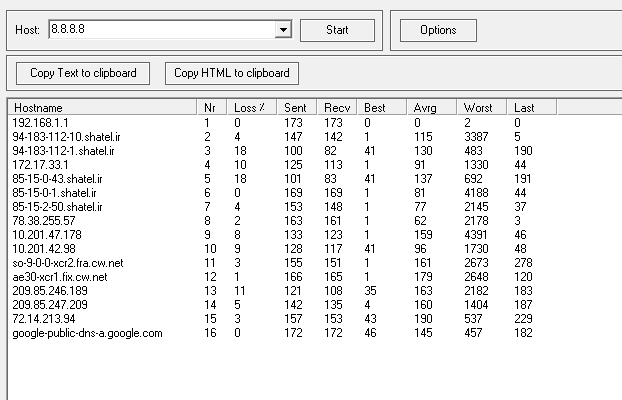
Task: Sort by the Loss % column header
Action: (x=249, y=107)
